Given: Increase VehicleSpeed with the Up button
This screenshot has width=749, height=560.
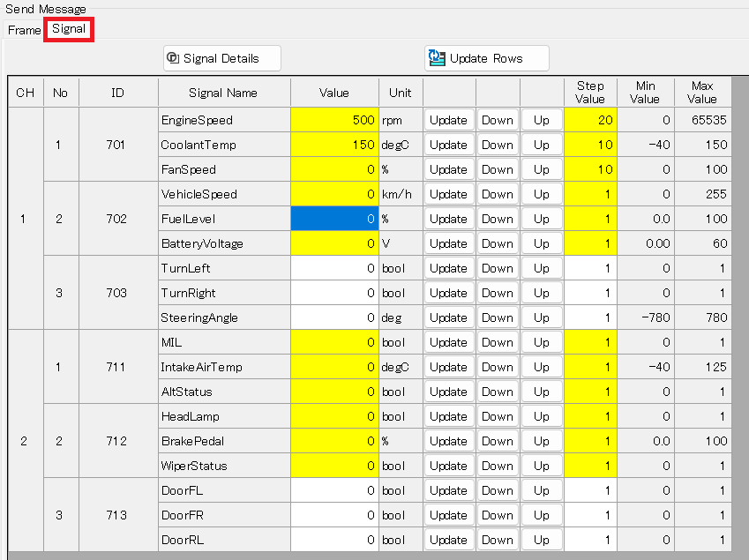Looking at the screenshot, I should pyautogui.click(x=542, y=194).
